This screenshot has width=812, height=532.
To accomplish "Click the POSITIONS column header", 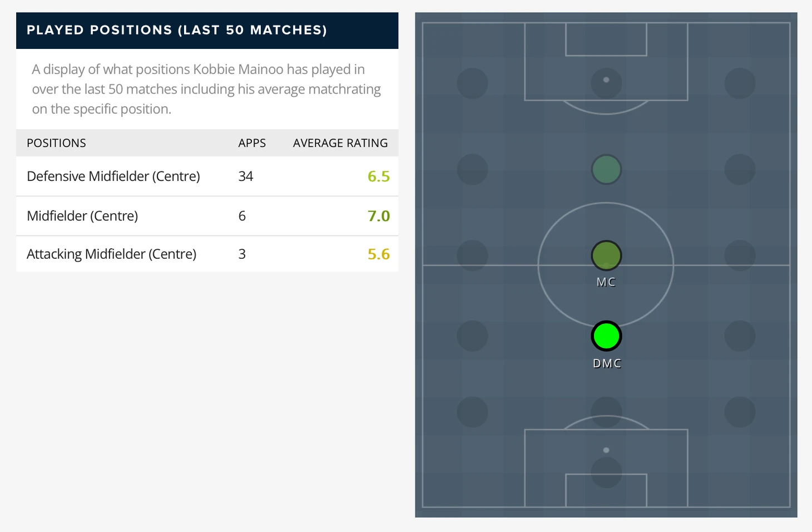I will pos(56,143).
